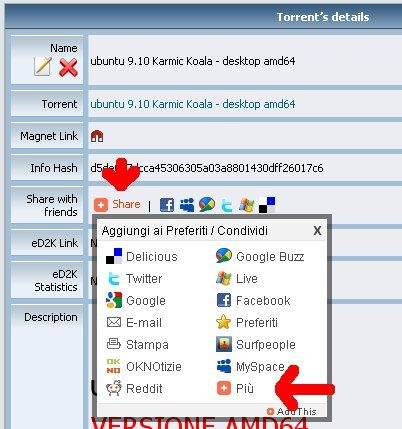Image resolution: width=402 pixels, height=429 pixels.
Task: Click the Share text link
Action: coord(126,204)
